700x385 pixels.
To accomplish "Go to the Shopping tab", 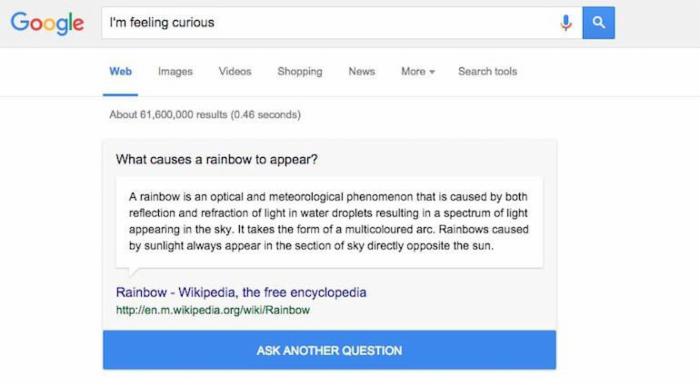I will [300, 71].
